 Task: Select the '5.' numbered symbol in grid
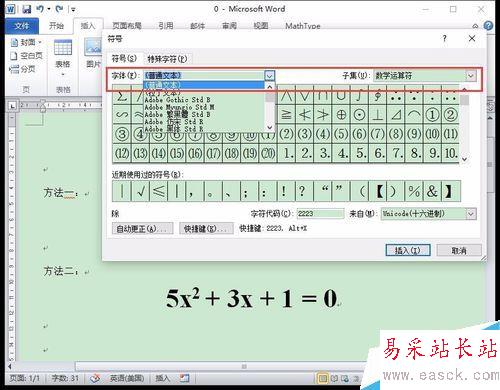click(359, 153)
